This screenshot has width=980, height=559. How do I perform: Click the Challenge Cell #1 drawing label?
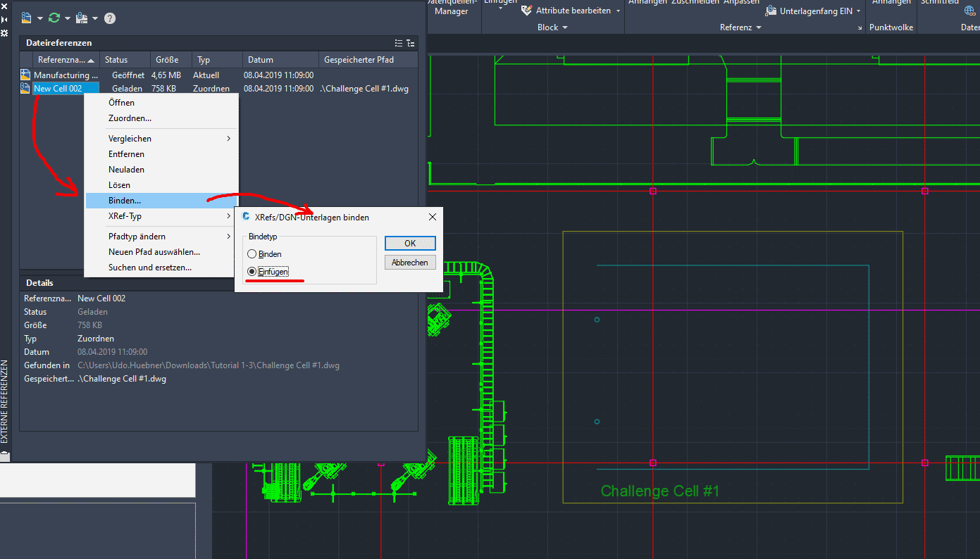click(x=660, y=491)
